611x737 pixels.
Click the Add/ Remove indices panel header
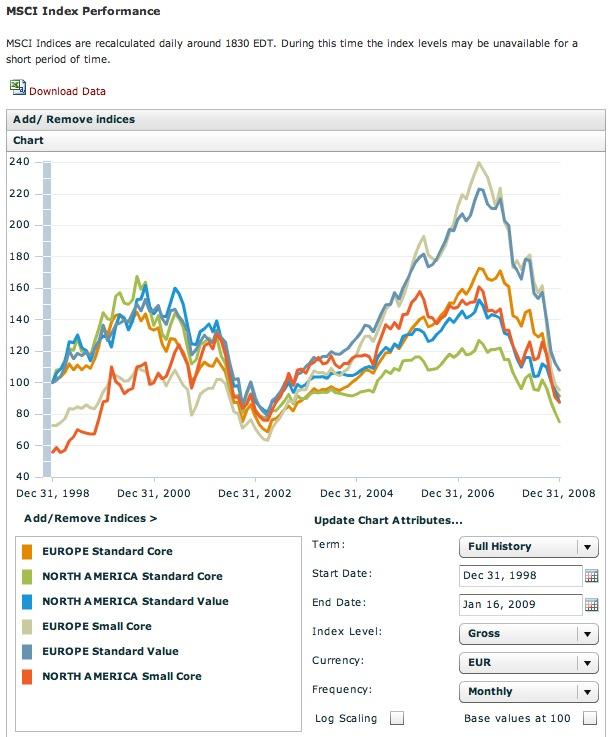point(74,120)
